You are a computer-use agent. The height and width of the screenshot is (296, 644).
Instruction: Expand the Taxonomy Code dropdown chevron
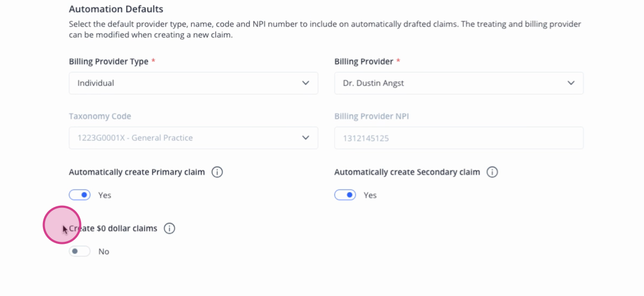[x=305, y=138]
